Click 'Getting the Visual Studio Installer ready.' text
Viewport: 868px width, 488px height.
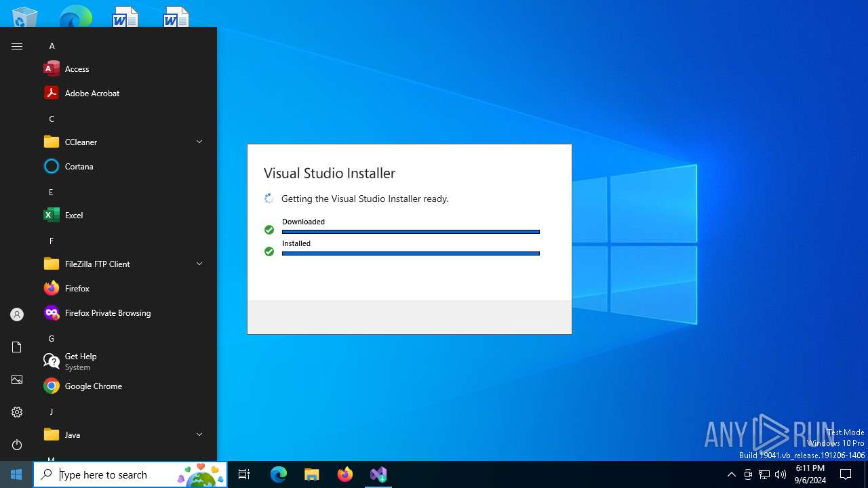click(365, 199)
